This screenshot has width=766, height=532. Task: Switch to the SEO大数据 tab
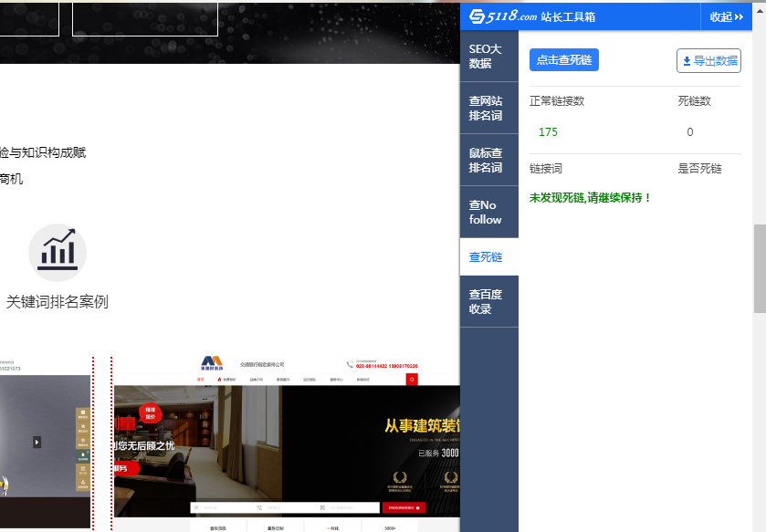click(488, 57)
